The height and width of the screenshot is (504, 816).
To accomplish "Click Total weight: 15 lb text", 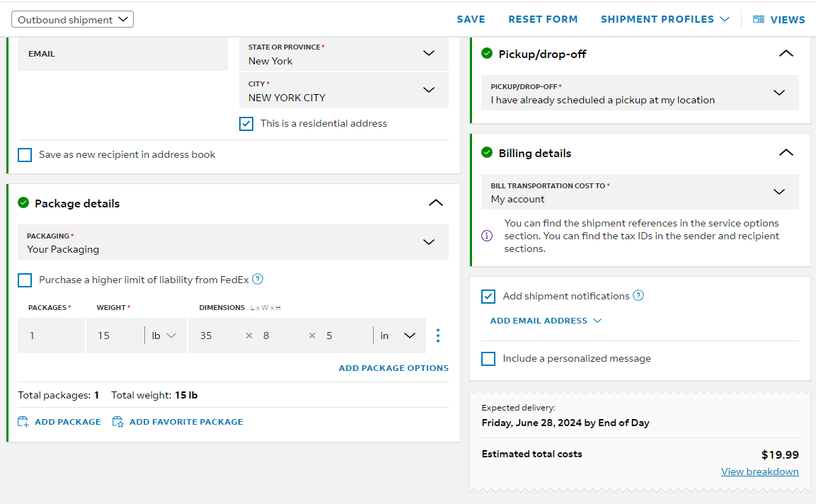I will (x=154, y=395).
